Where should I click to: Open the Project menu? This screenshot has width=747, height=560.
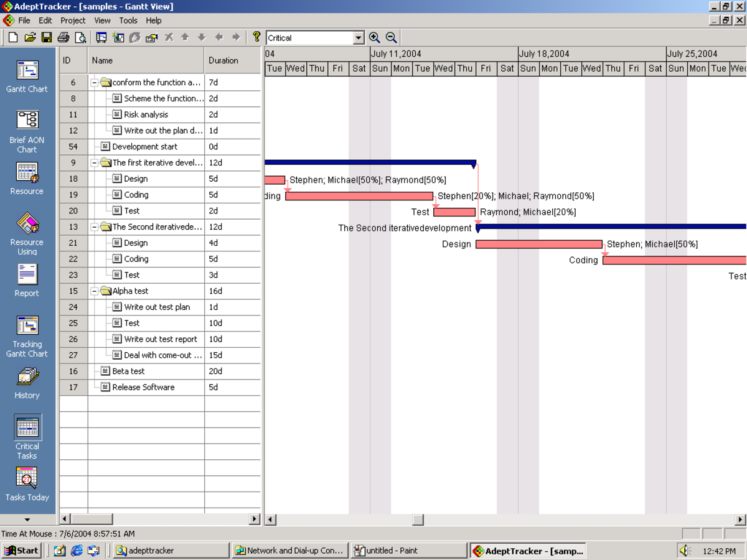tap(73, 20)
